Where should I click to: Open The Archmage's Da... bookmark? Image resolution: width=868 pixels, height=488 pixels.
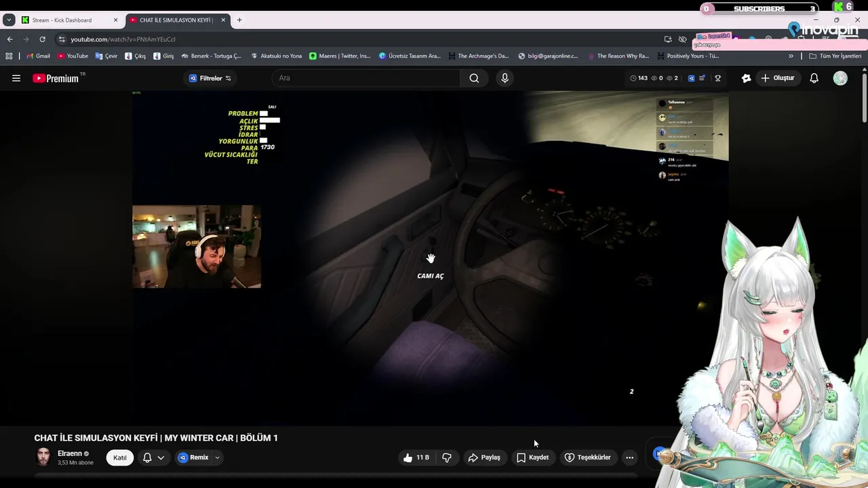pyautogui.click(x=478, y=56)
